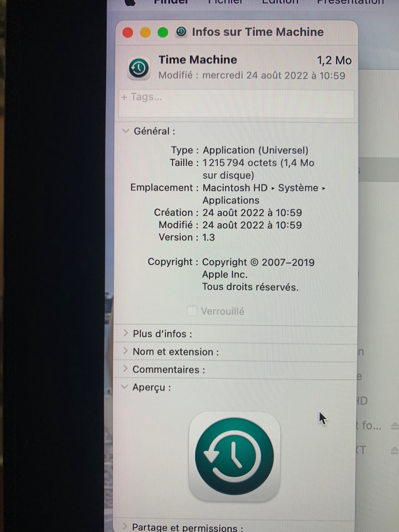Click the 'Apple Inc.' text
The image size is (399, 532).
[x=225, y=274]
